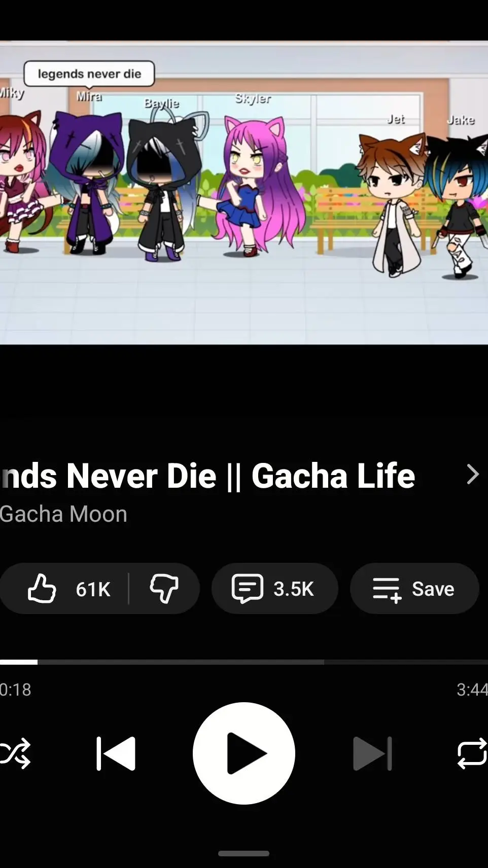The image size is (488, 868).
Task: Tap the bottom drawer handle
Action: coord(244,854)
